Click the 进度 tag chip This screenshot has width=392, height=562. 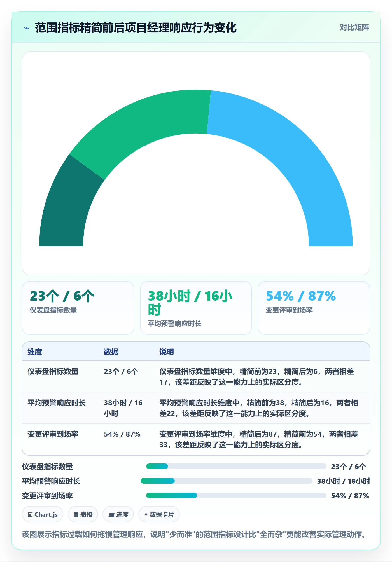click(x=118, y=514)
